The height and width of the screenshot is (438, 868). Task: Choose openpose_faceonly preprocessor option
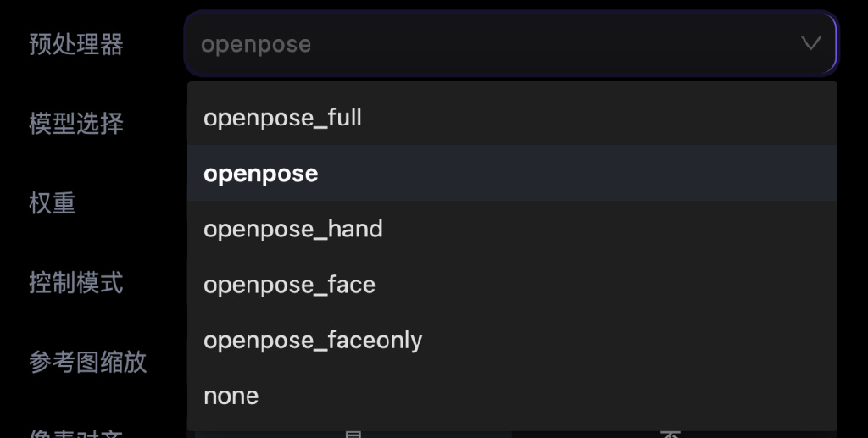click(x=511, y=340)
